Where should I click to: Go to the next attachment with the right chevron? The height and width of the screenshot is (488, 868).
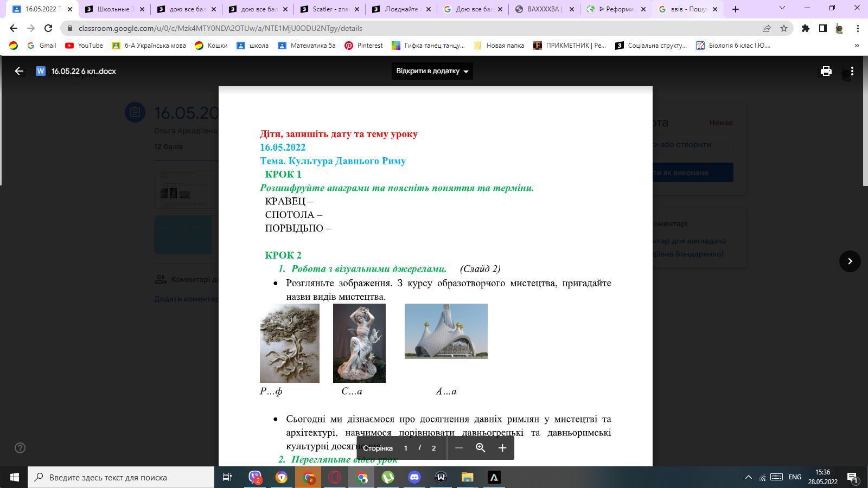tap(850, 261)
